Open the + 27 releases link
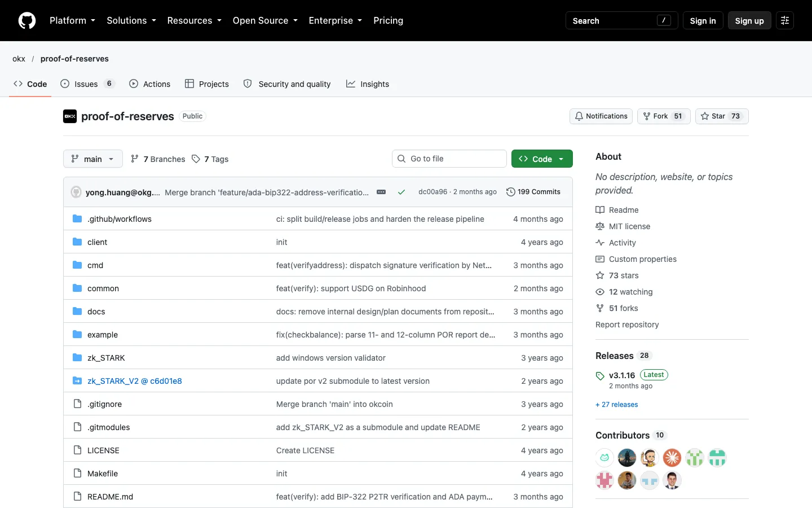 click(x=617, y=405)
